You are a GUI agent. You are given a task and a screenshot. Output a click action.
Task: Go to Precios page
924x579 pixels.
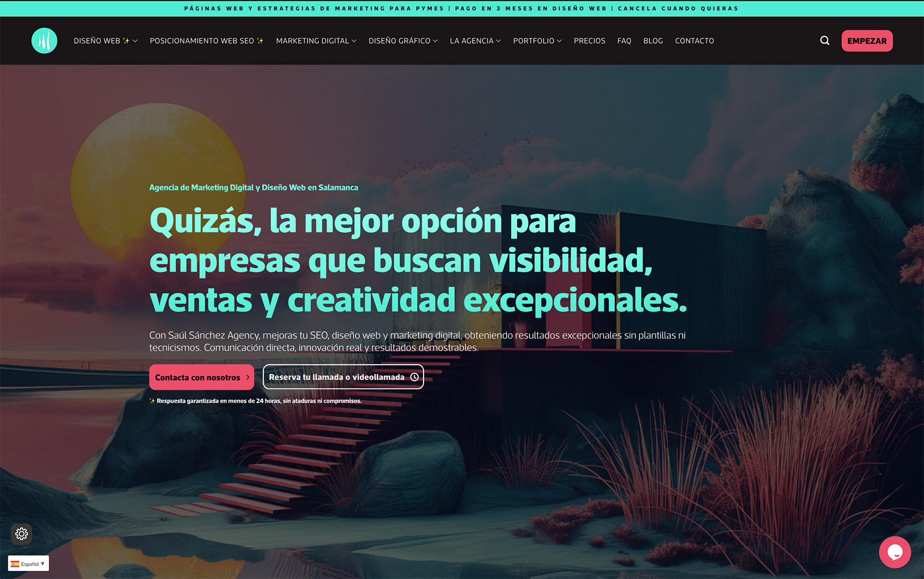(589, 41)
